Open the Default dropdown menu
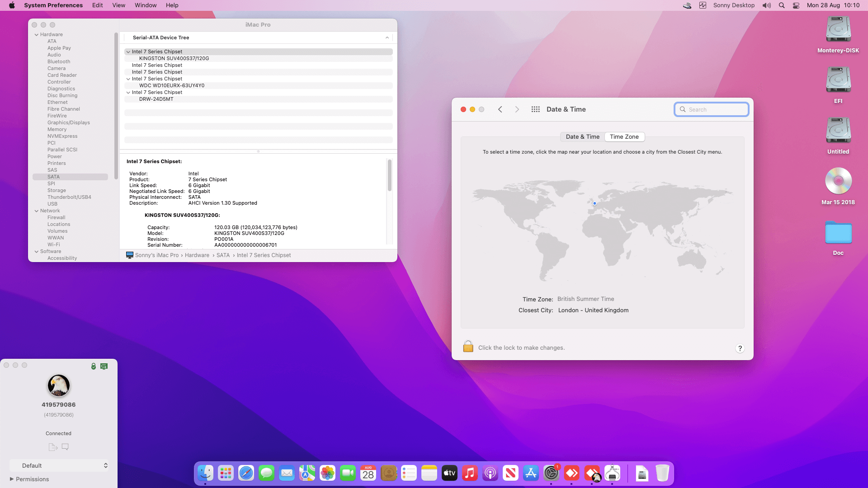Image resolution: width=868 pixels, height=488 pixels. pos(60,465)
